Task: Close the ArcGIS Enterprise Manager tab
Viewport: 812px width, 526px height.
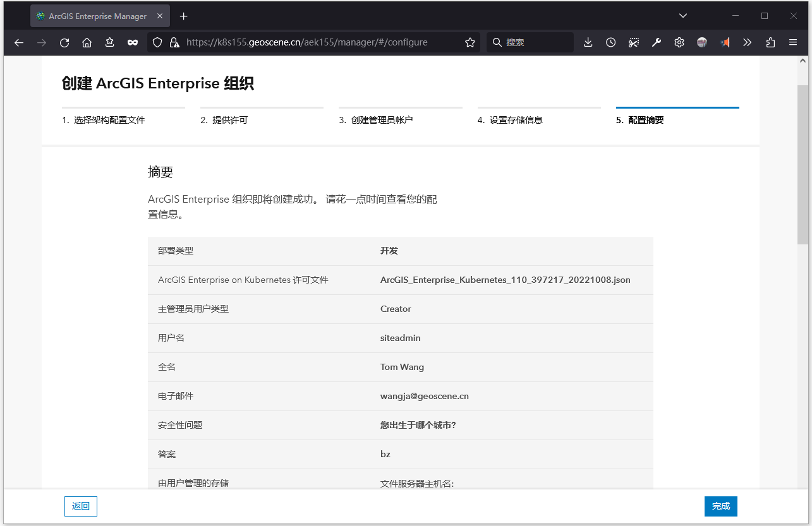Action: click(x=160, y=16)
